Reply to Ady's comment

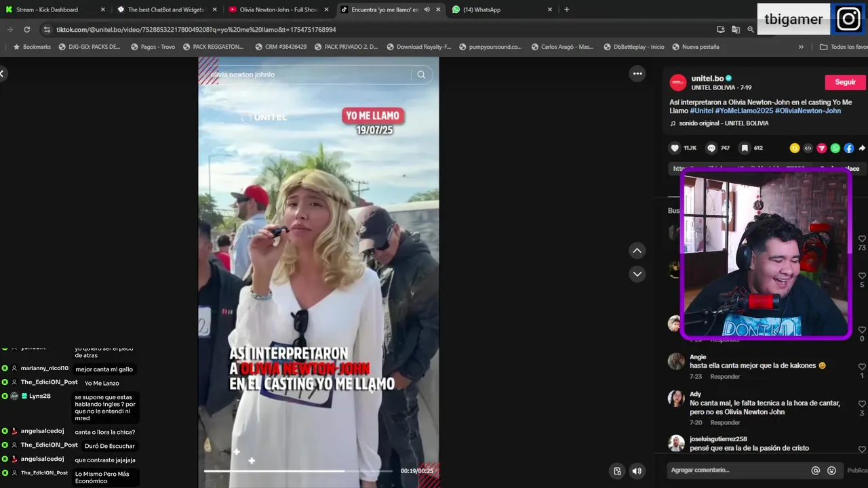725,423
